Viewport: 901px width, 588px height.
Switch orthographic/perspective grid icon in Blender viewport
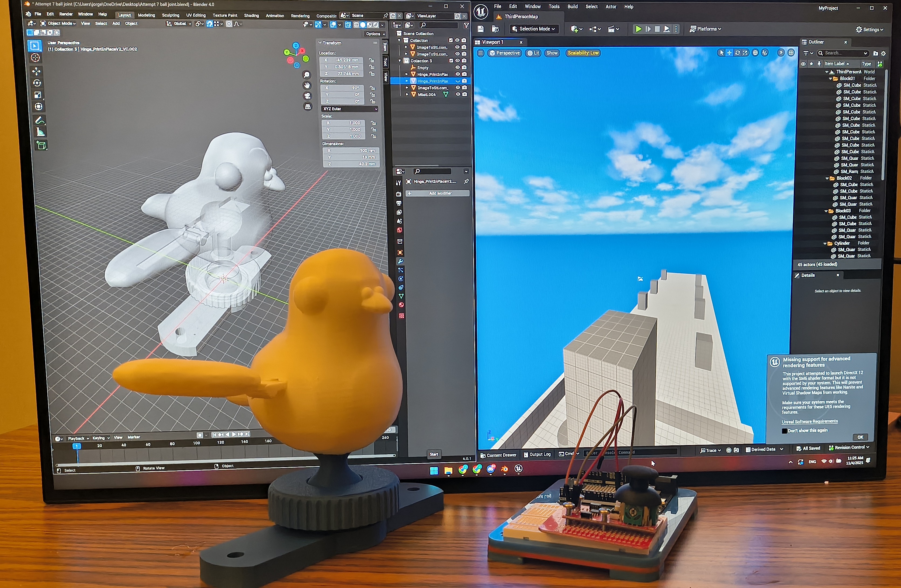tap(308, 107)
